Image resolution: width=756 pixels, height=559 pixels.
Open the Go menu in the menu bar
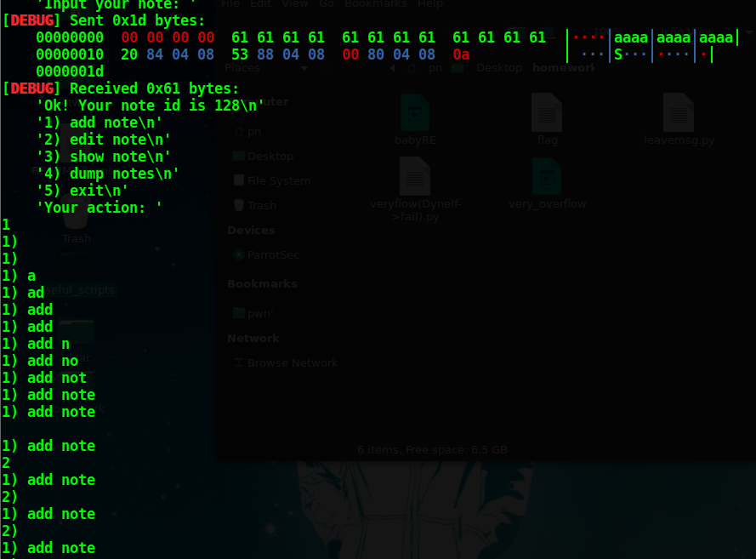click(326, 4)
